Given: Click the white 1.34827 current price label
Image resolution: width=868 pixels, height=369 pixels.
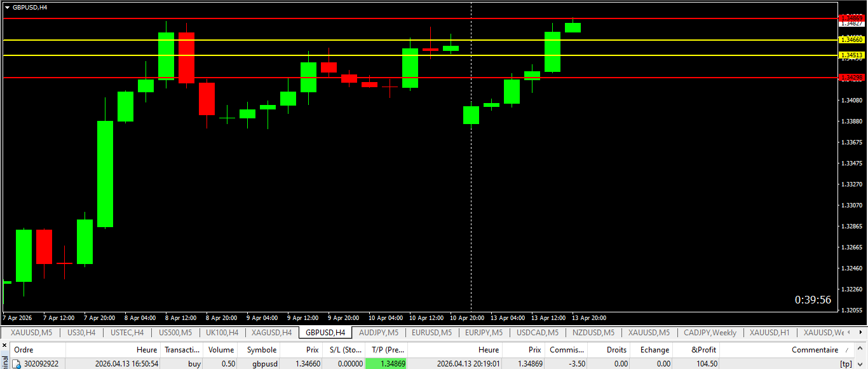Looking at the screenshot, I should 851,23.
